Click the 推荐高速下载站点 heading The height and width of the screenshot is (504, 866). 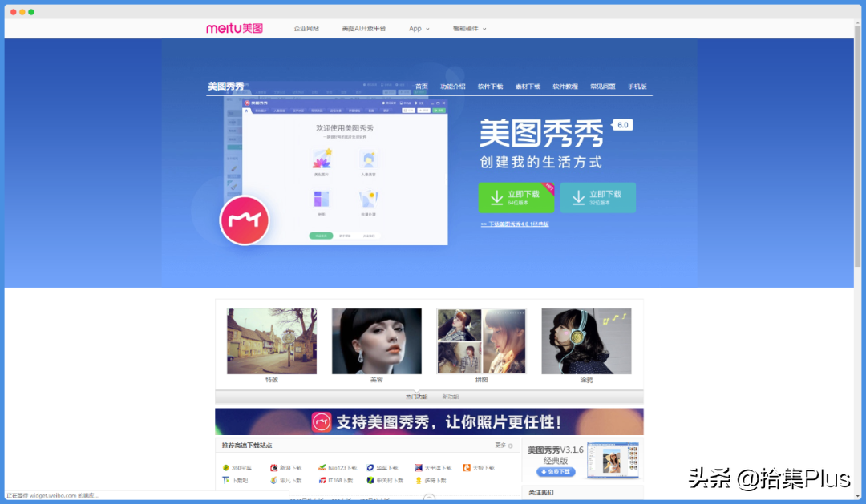[247, 446]
